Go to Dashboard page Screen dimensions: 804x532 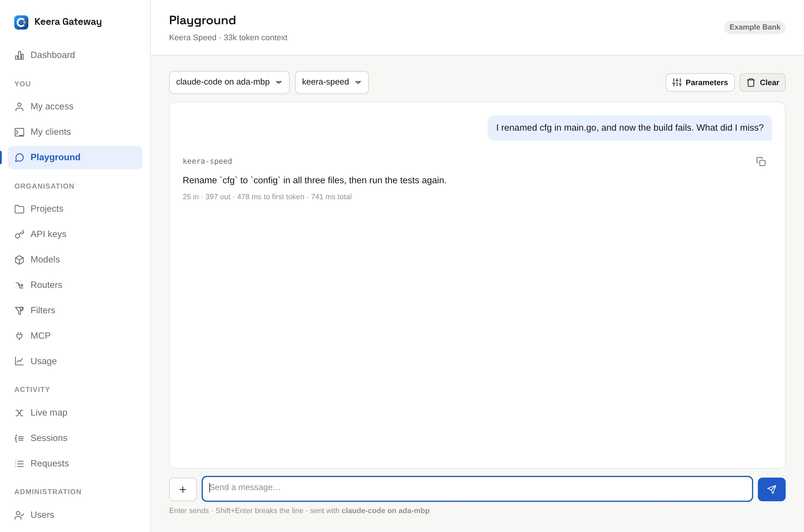pyautogui.click(x=53, y=55)
